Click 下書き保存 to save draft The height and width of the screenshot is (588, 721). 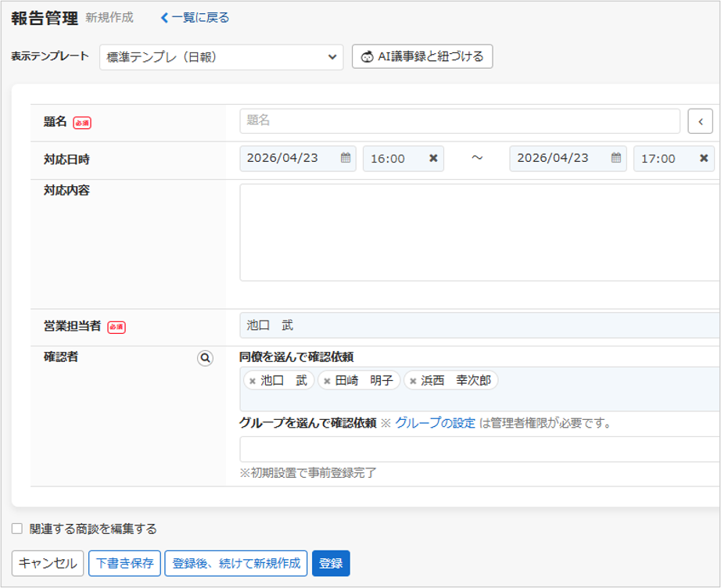tap(124, 563)
